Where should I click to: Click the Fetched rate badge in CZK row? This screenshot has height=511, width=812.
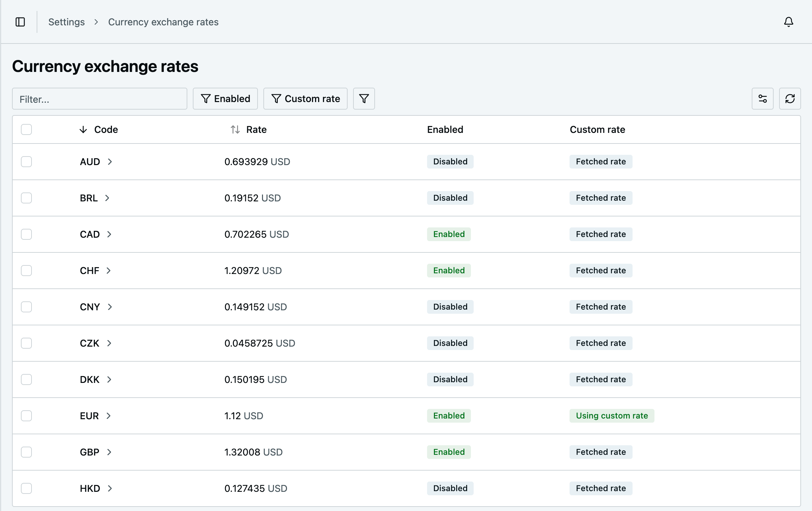(x=601, y=343)
